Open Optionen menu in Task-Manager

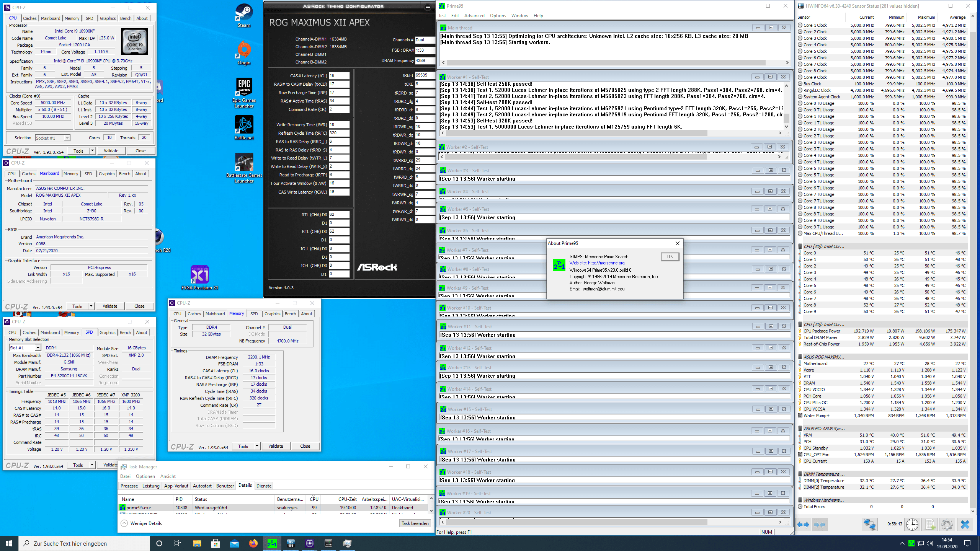145,476
